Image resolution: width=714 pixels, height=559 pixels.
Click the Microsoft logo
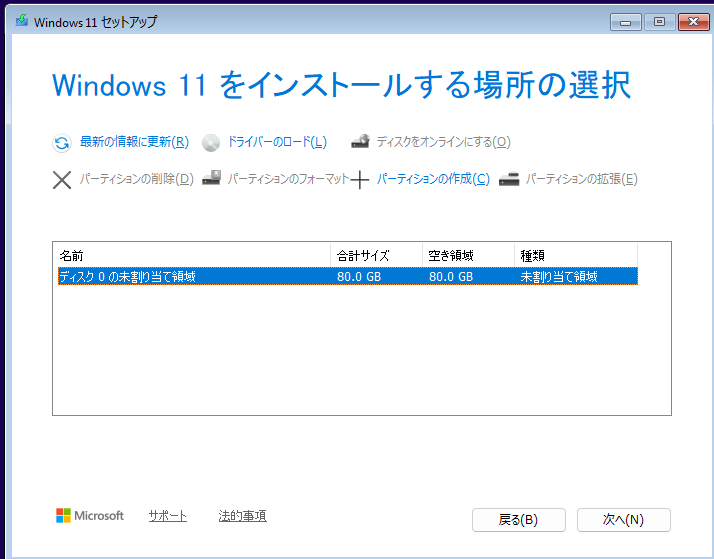(x=90, y=515)
